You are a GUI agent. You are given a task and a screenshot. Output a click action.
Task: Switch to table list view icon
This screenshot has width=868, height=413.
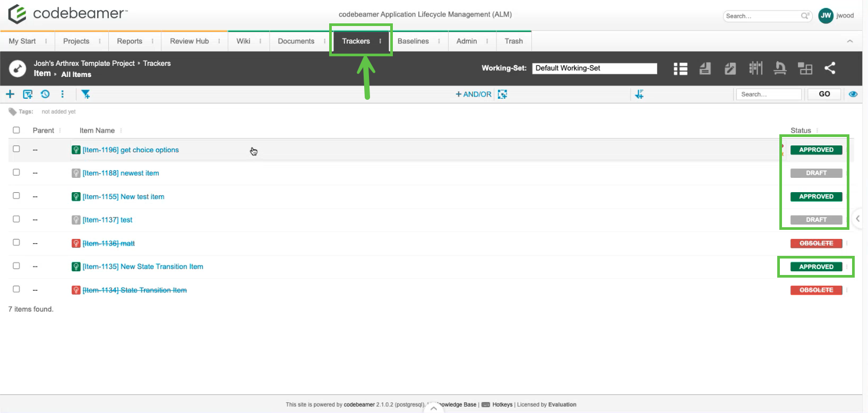680,68
